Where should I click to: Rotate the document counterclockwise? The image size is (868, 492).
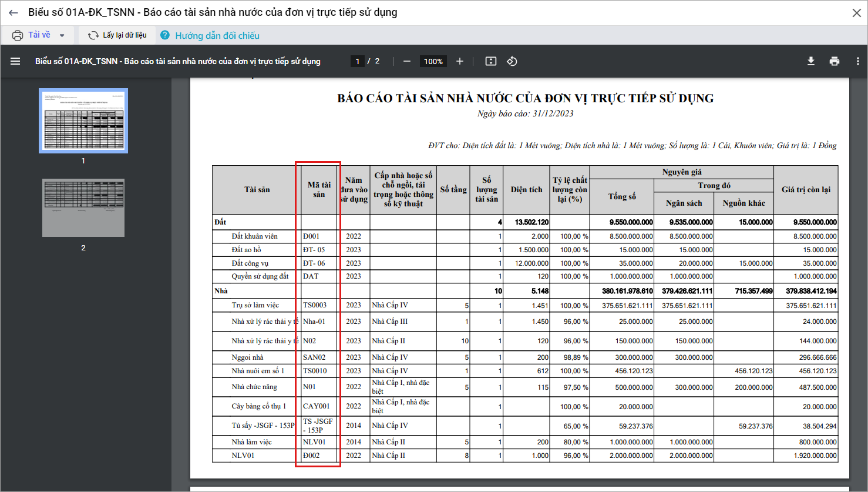pyautogui.click(x=512, y=61)
